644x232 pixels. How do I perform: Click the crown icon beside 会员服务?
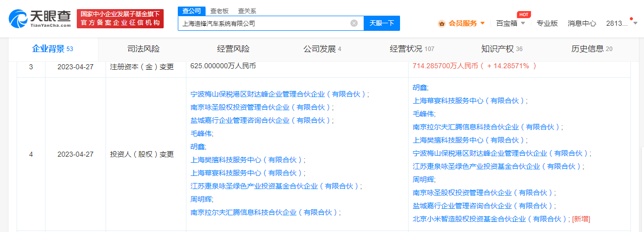pyautogui.click(x=441, y=23)
